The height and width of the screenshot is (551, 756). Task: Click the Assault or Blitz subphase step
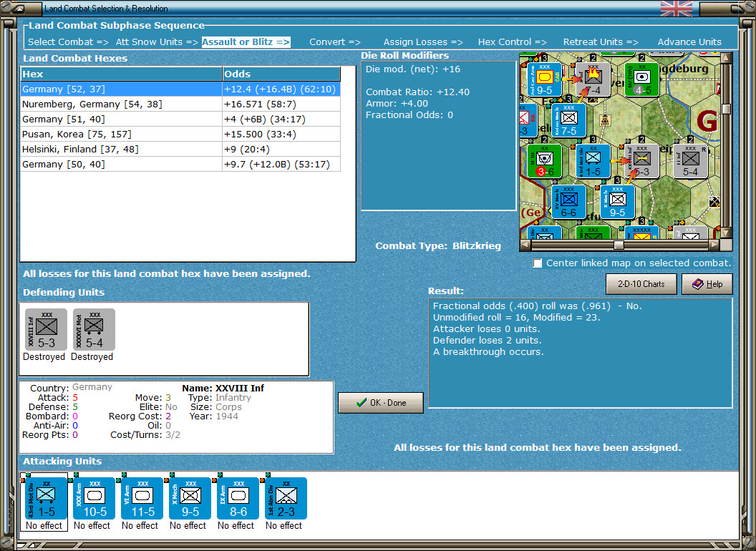(x=246, y=42)
